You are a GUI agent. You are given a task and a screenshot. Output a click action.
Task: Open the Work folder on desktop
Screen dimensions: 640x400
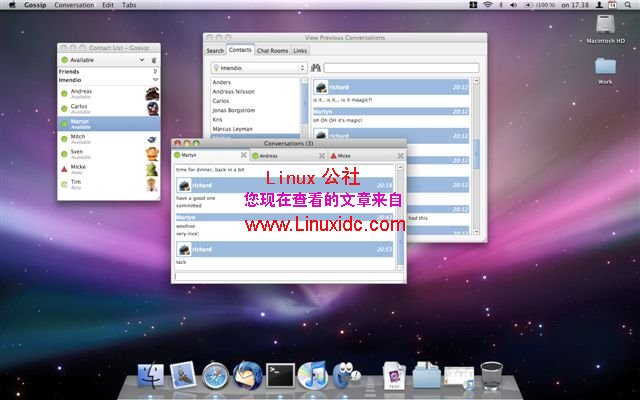(605, 71)
